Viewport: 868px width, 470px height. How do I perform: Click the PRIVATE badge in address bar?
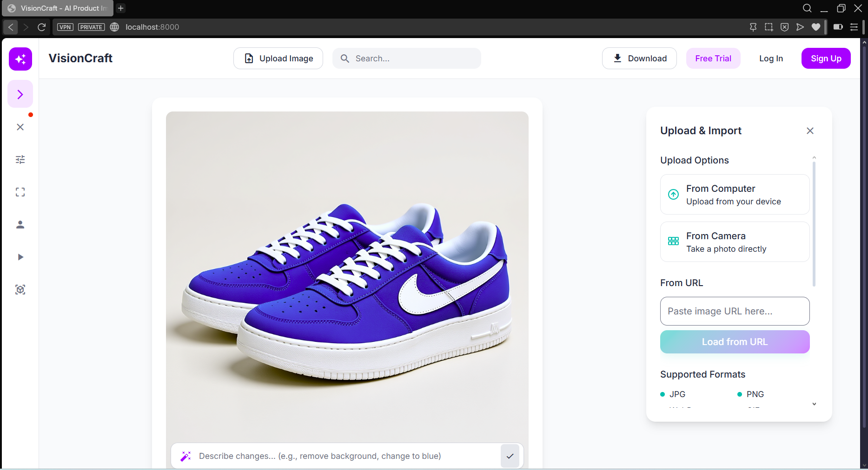(91, 27)
